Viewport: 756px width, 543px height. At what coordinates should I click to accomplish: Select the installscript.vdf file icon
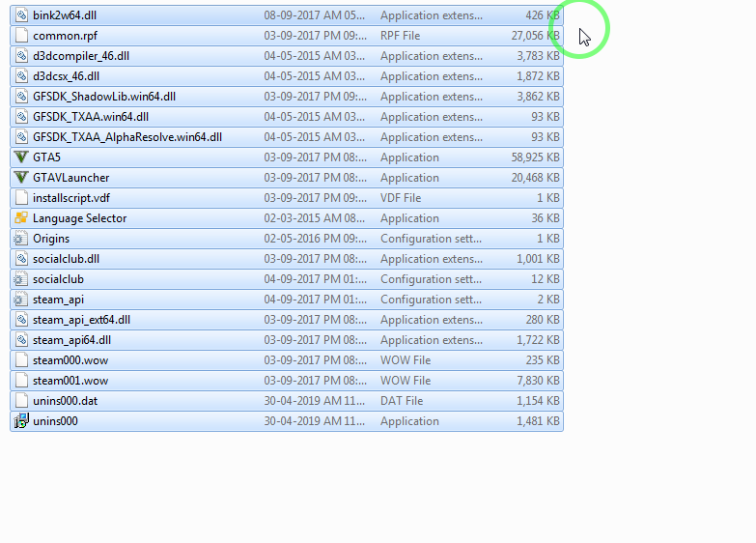pyautogui.click(x=21, y=198)
